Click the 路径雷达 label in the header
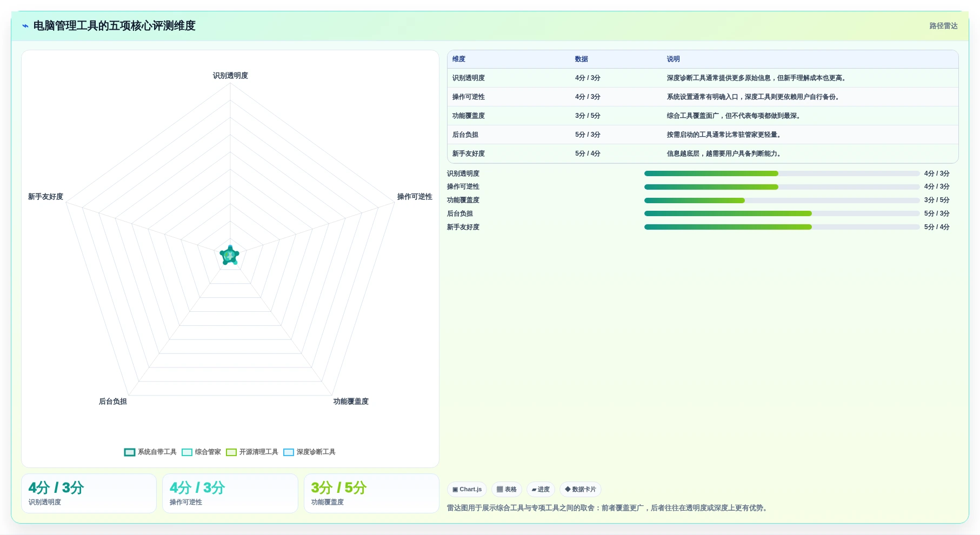 click(x=943, y=26)
